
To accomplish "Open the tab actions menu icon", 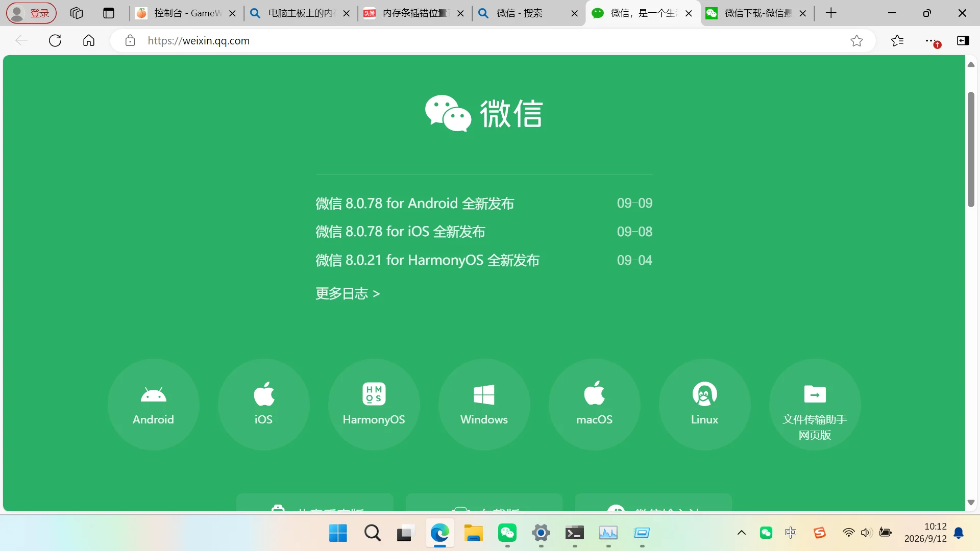I will click(109, 13).
